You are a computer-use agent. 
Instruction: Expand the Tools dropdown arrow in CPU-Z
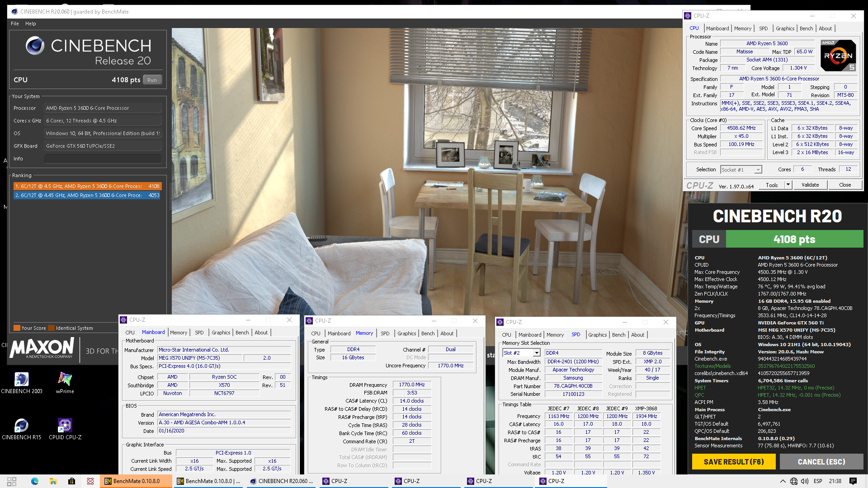pyautogui.click(x=788, y=185)
